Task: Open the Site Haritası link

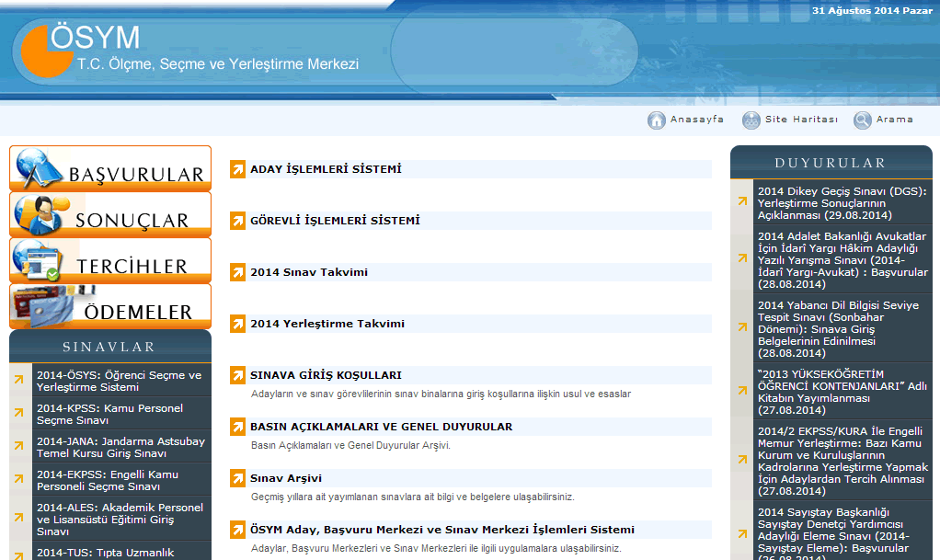Action: [x=801, y=120]
